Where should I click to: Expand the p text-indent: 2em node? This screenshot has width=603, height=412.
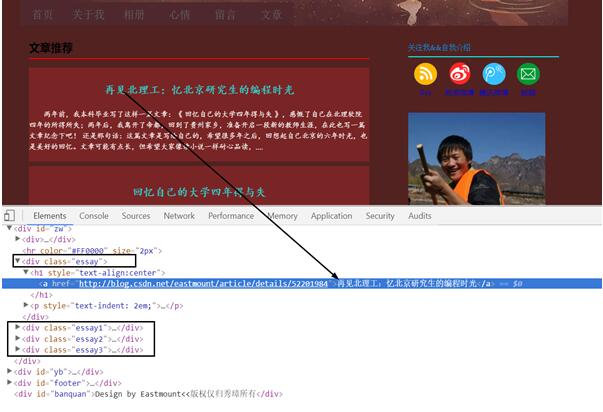pyautogui.click(x=26, y=305)
